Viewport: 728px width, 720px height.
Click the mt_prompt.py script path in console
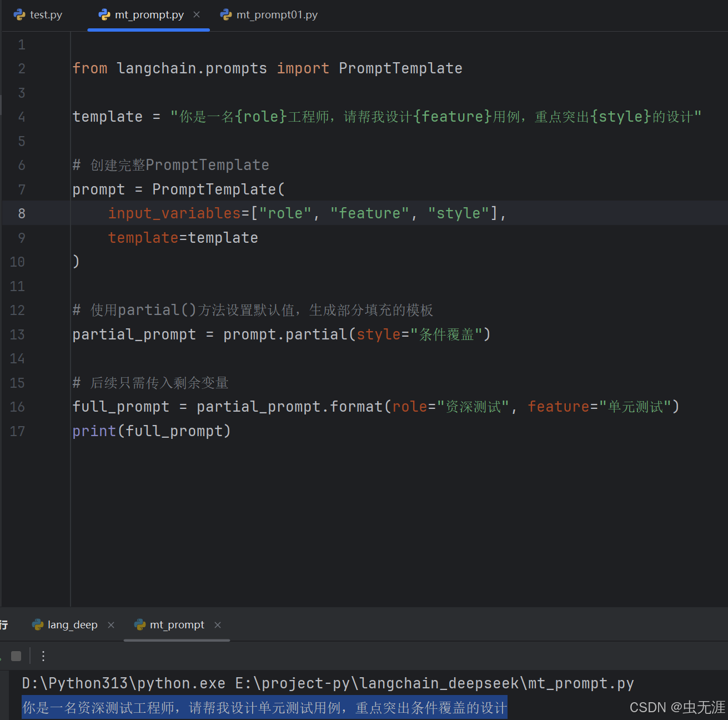[x=435, y=683]
